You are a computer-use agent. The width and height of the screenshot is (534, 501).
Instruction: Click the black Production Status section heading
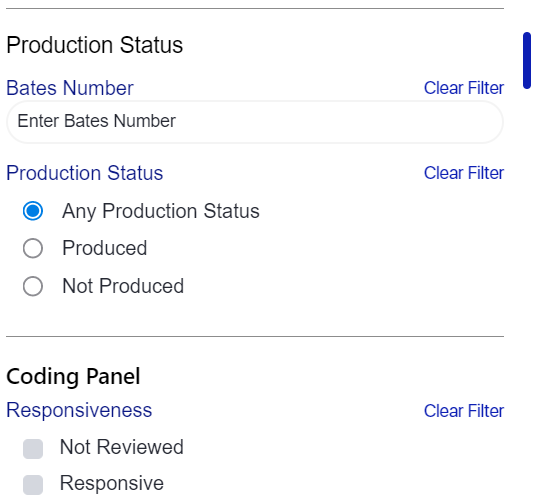tap(95, 45)
